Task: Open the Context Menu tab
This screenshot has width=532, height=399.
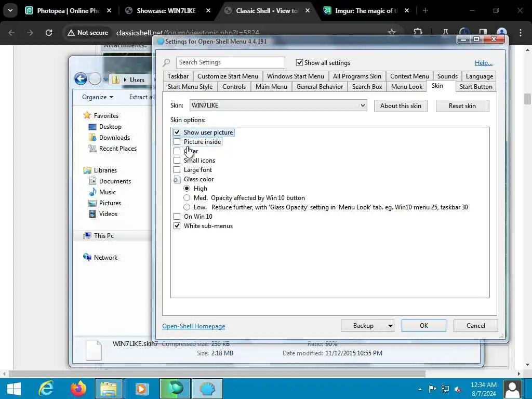Action: [x=409, y=76]
